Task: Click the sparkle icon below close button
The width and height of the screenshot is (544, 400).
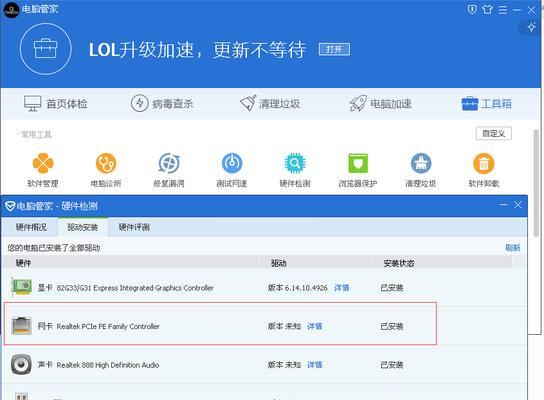Action: [531, 27]
